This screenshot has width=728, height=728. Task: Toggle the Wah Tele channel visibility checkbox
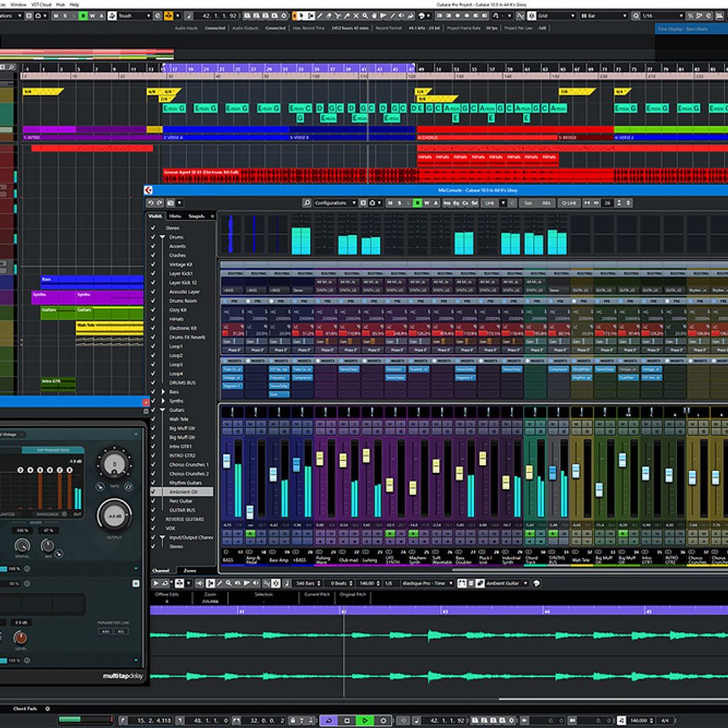(x=153, y=419)
